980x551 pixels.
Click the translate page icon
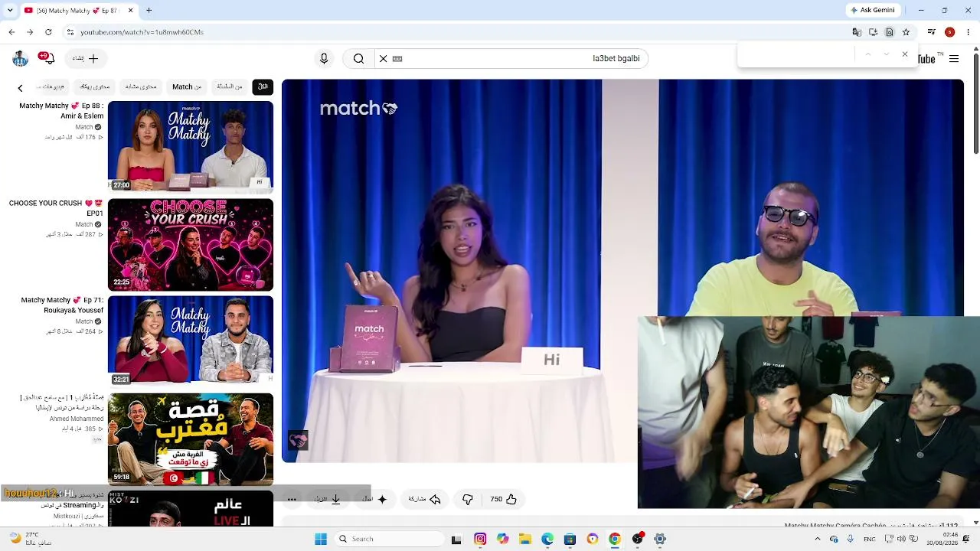click(x=857, y=32)
